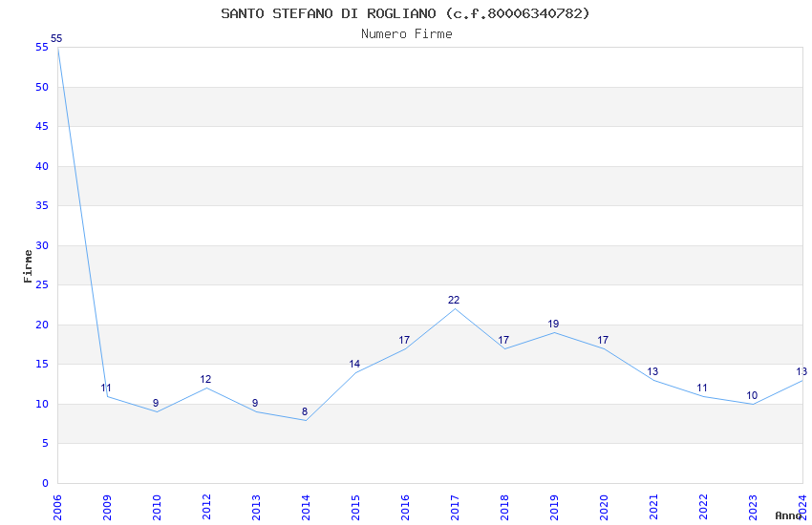Image resolution: width=812 pixels, height=525 pixels.
Task: Click the data label 14 for 2015
Action: pos(354,364)
